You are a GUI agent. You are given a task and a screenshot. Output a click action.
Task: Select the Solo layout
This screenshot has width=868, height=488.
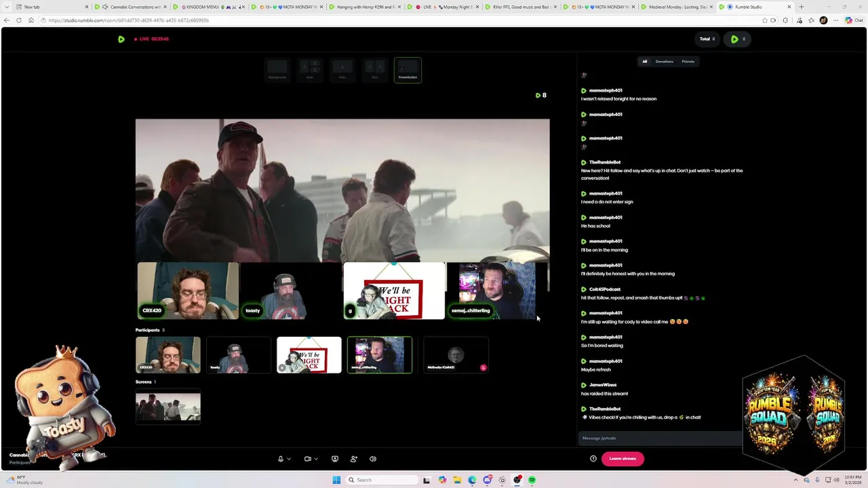342,70
